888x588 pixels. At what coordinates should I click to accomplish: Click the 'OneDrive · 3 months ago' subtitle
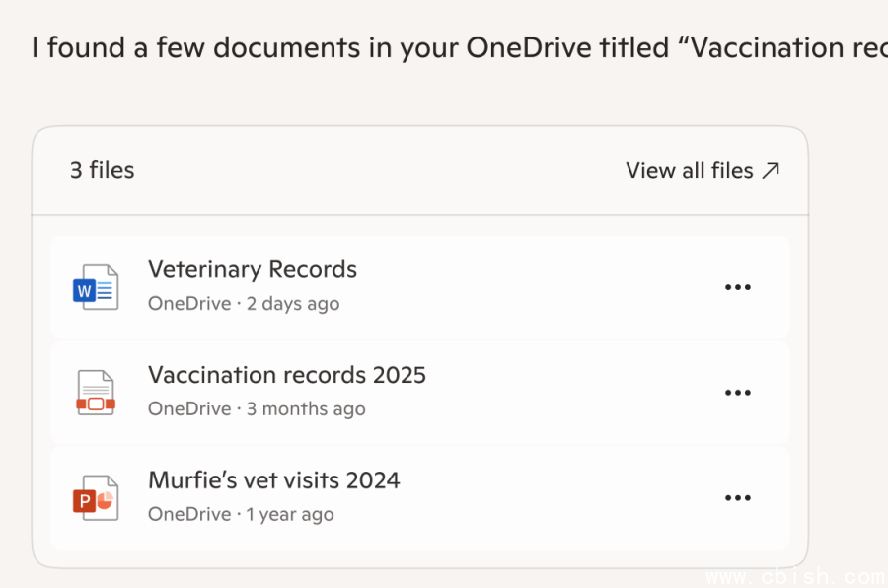click(x=257, y=409)
